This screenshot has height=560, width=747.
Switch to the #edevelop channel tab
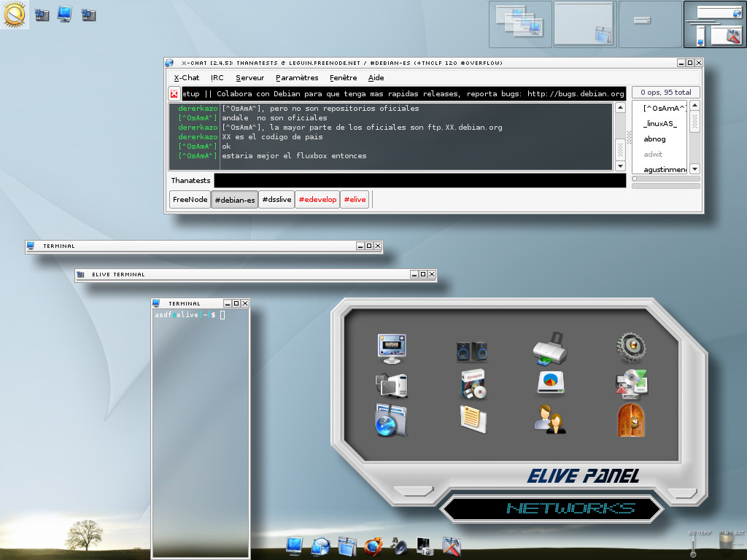pyautogui.click(x=317, y=198)
